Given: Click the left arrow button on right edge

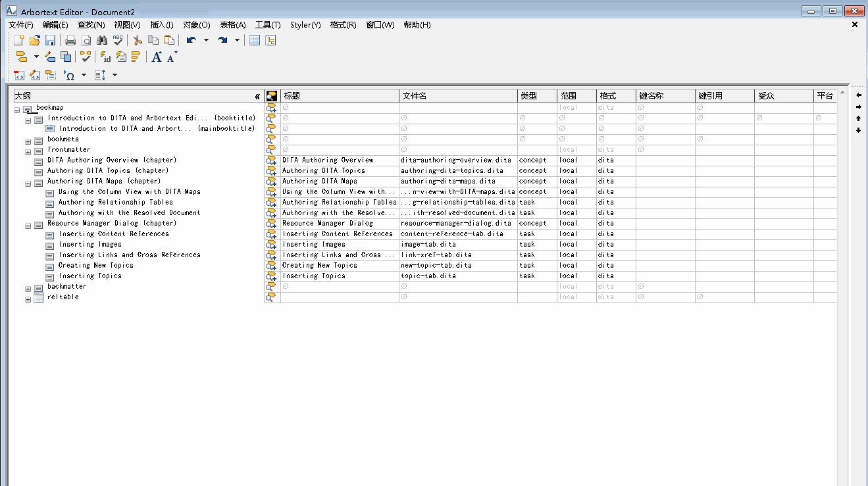Looking at the screenshot, I should pyautogui.click(x=859, y=95).
